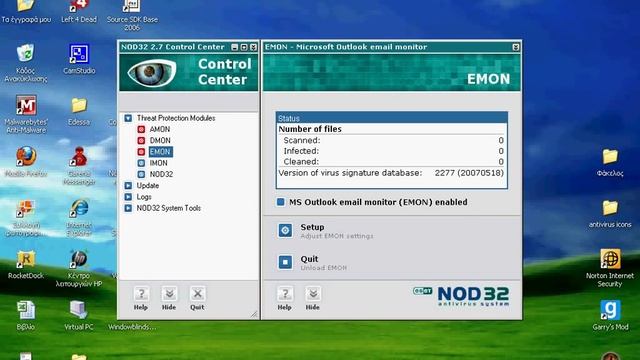Open antivirus icons folder
This screenshot has width=640, height=360.
[610, 213]
